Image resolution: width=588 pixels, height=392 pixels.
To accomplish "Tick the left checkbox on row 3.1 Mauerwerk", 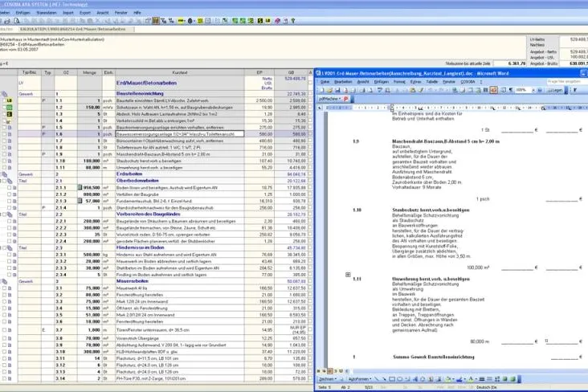I will coord(5,288).
